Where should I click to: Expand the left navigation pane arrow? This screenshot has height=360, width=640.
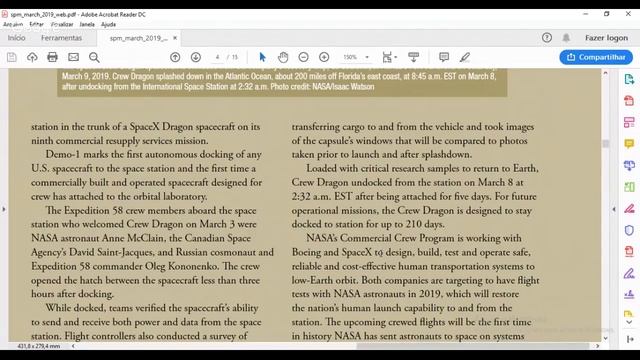[4, 209]
